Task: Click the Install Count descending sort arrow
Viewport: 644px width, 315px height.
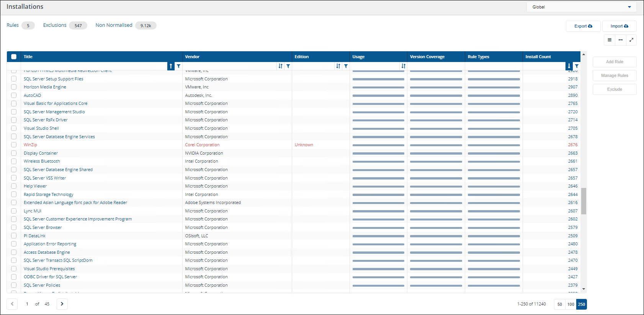Action: click(569, 66)
